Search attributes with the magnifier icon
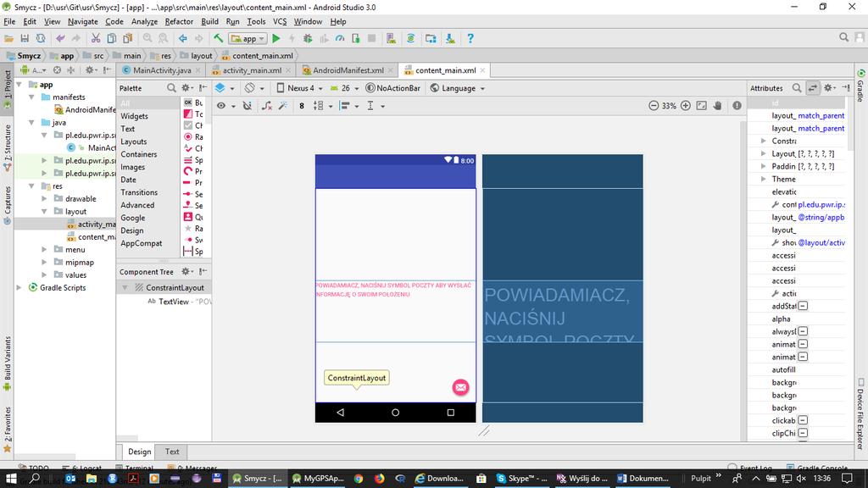868x488 pixels. 797,88
